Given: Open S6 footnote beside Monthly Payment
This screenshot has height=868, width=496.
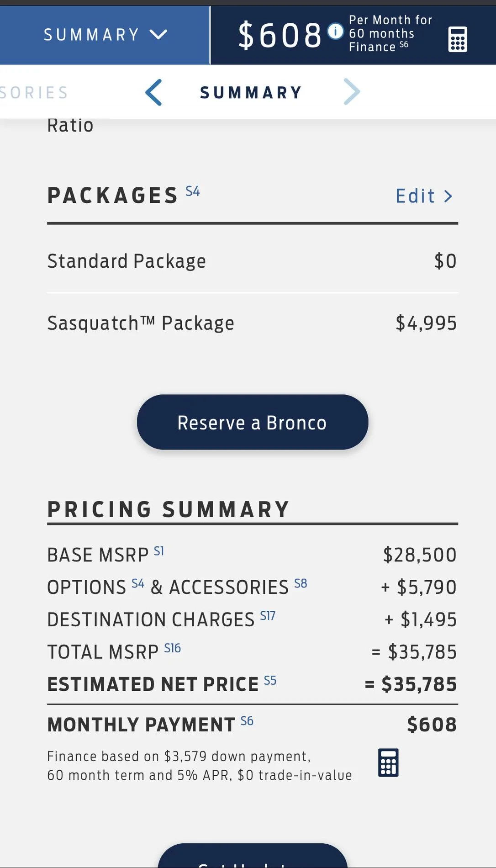Looking at the screenshot, I should pos(247,721).
